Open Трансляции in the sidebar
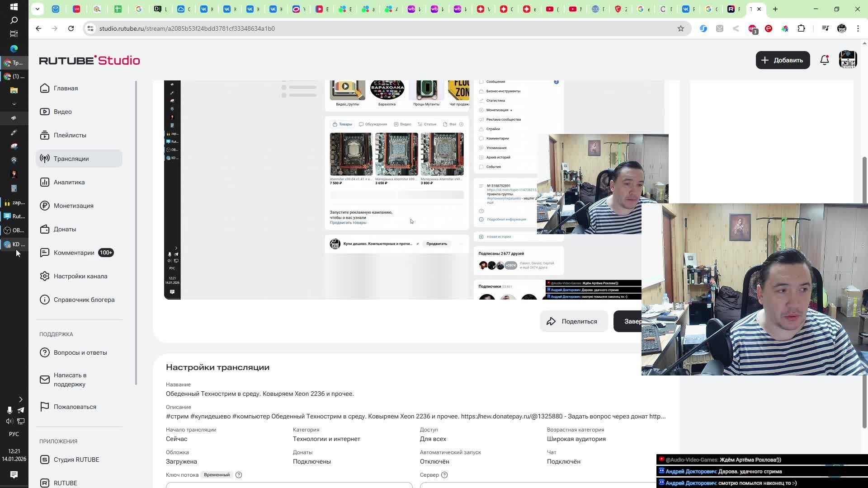868x488 pixels. [x=71, y=159]
